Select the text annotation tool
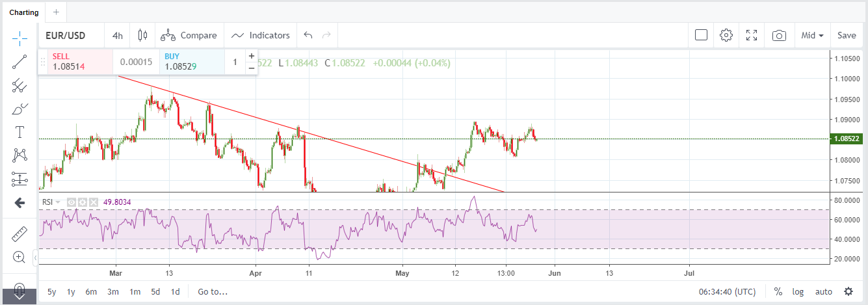This screenshot has height=305, width=868. pos(20,132)
